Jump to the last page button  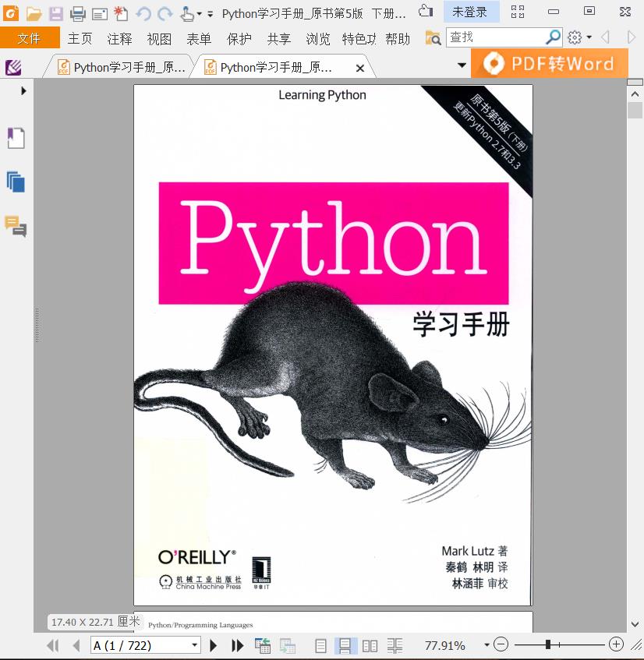point(237,645)
